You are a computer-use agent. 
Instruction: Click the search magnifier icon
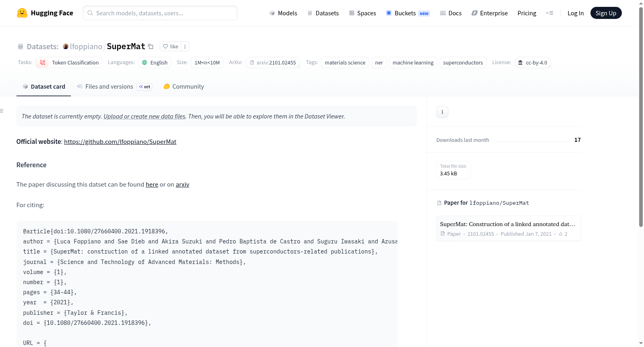90,13
